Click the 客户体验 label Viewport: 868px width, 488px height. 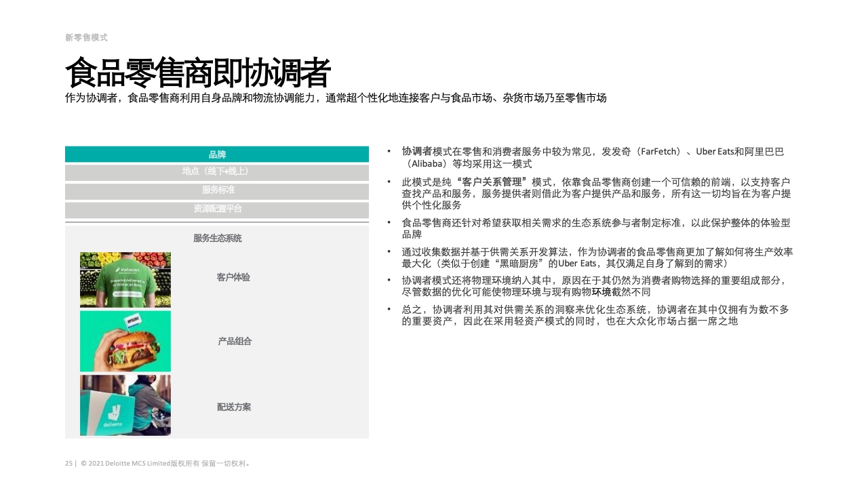[233, 277]
